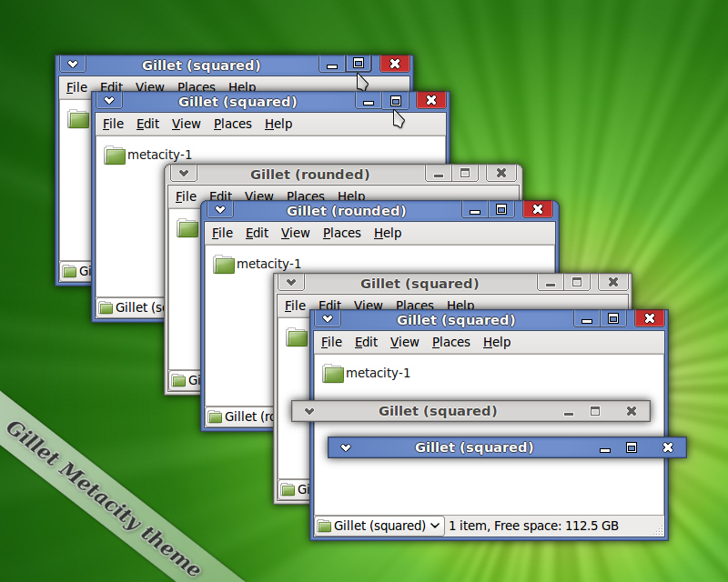The height and width of the screenshot is (582, 728).
Task: Select the folder icon in the gray Gillet (rounded) window's file area
Action: pyautogui.click(x=187, y=228)
